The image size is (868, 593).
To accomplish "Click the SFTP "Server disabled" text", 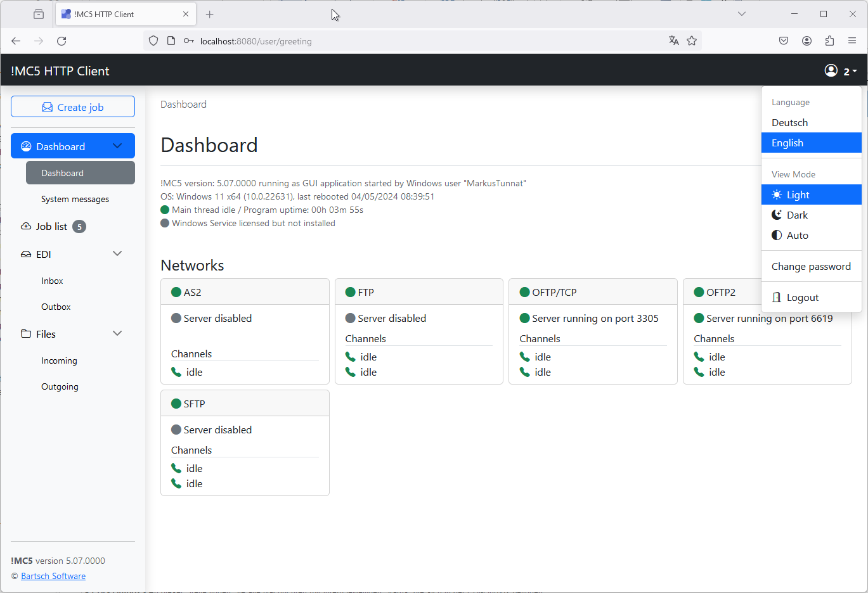I will (x=217, y=430).
